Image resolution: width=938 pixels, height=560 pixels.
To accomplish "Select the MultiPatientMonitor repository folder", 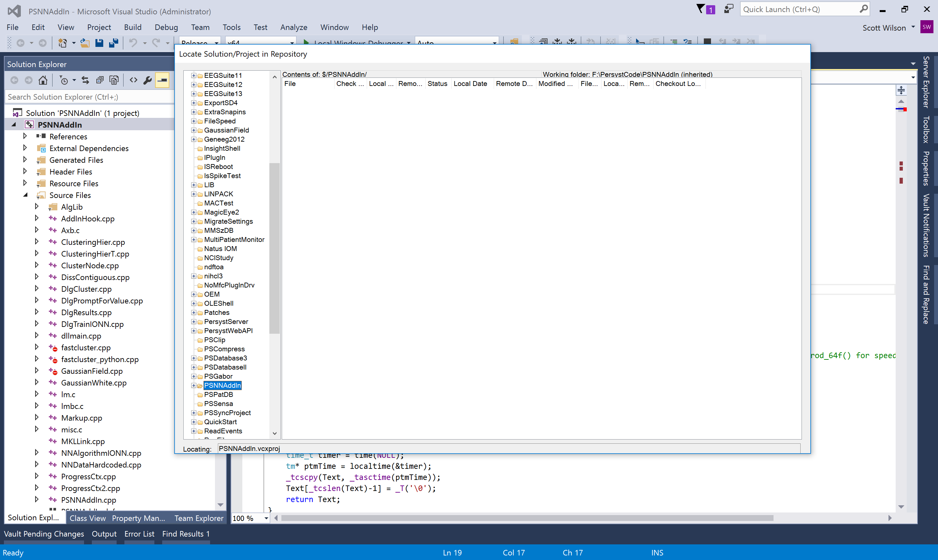I will coord(234,240).
